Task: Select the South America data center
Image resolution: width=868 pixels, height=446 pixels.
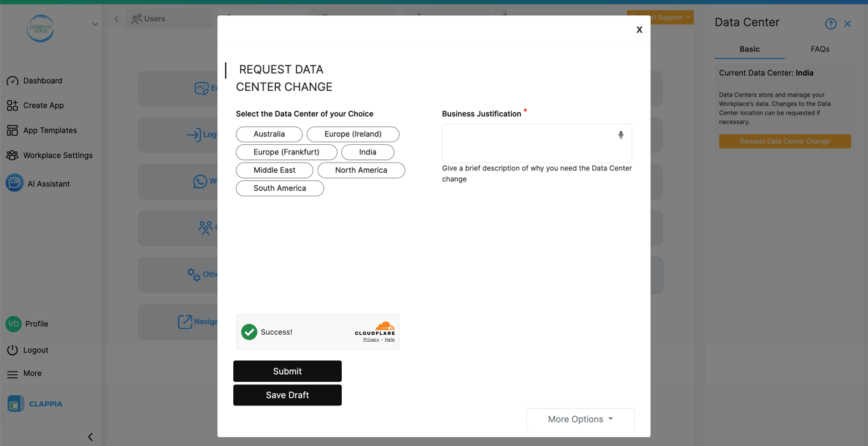Action: 280,188
